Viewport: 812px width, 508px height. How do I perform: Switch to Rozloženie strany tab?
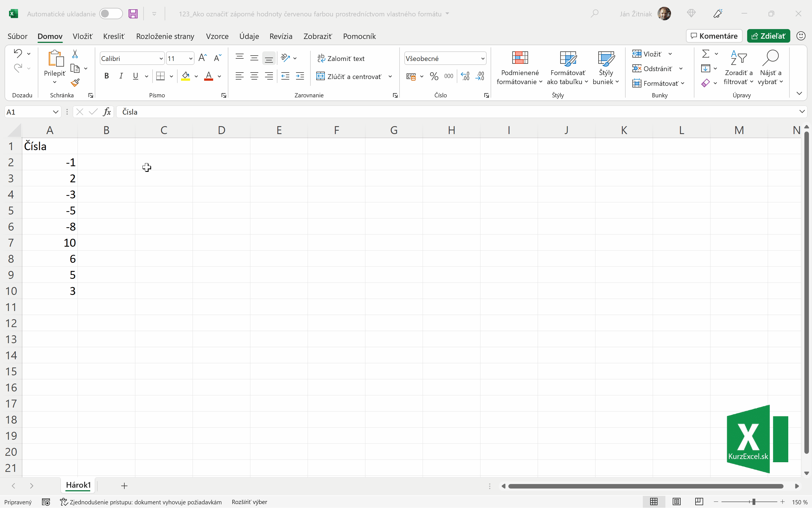165,36
